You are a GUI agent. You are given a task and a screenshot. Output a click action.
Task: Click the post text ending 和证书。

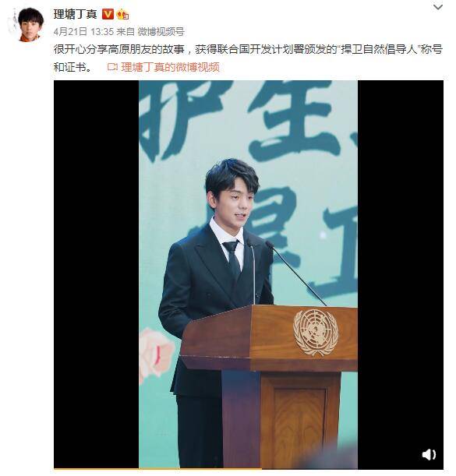click(73, 67)
